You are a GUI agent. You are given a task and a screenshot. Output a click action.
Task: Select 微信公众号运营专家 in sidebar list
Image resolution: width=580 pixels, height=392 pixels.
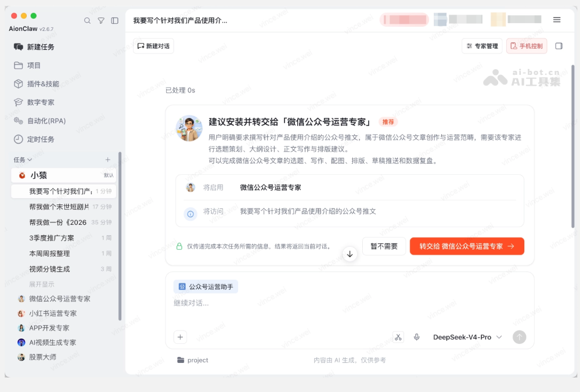pos(54,299)
